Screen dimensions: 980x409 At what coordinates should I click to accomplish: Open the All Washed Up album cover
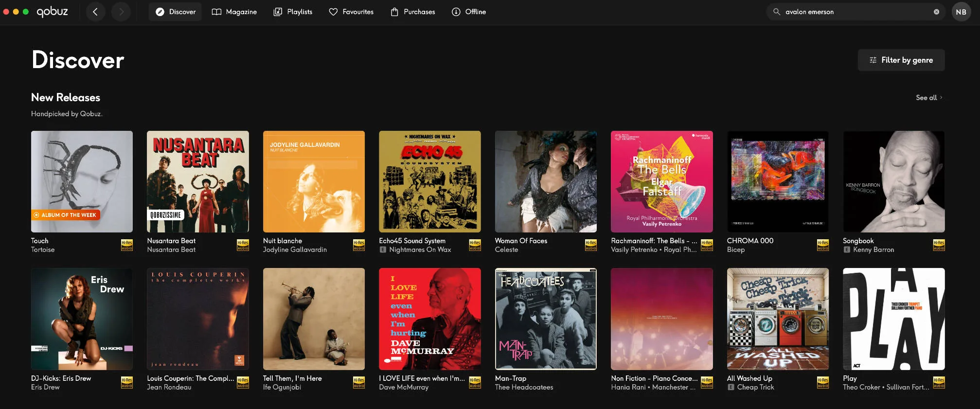778,319
